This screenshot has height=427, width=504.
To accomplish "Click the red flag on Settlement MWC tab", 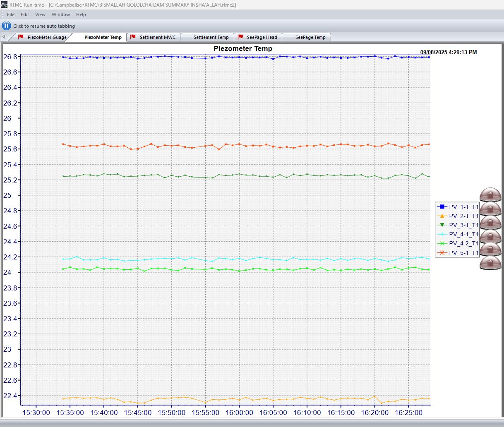I will click(x=133, y=37).
